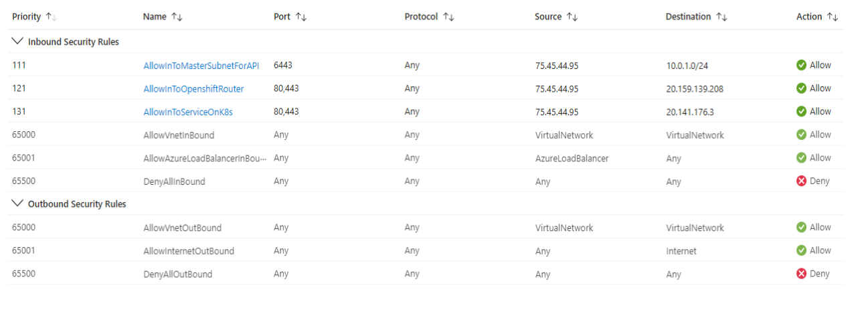The image size is (868, 320).
Task: Click green Allow icon on AllowInToMasterSubnetForAPI row
Action: [801, 65]
